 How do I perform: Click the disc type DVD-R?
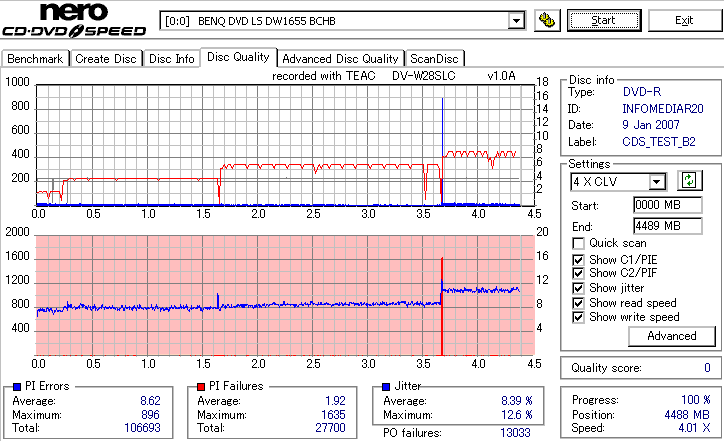point(642,92)
